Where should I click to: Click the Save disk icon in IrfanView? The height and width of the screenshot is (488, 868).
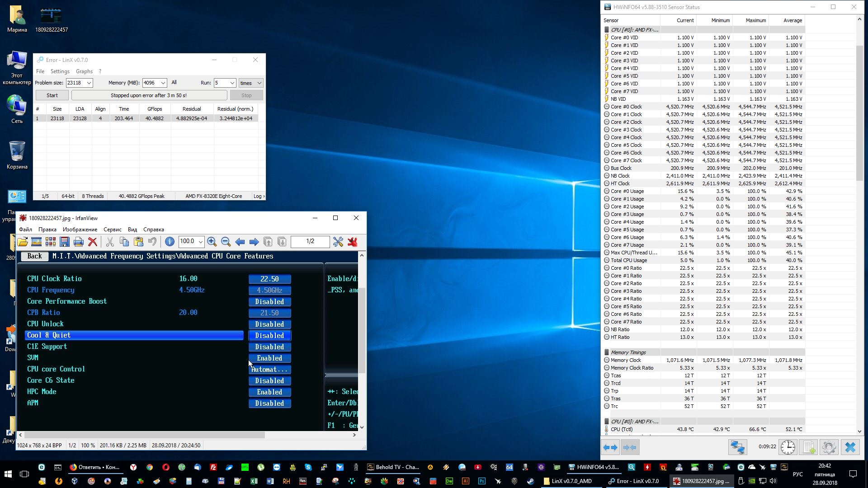click(x=65, y=242)
